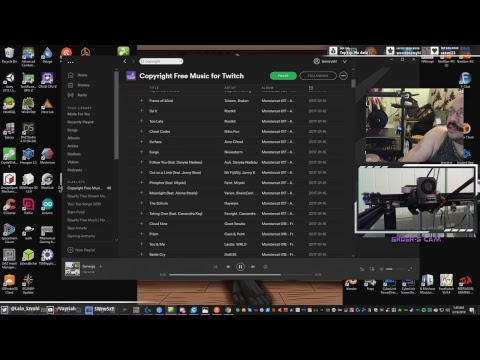Screen dimensions: 480x360
Task: Open Albums in Your Library
Action: click(73, 138)
